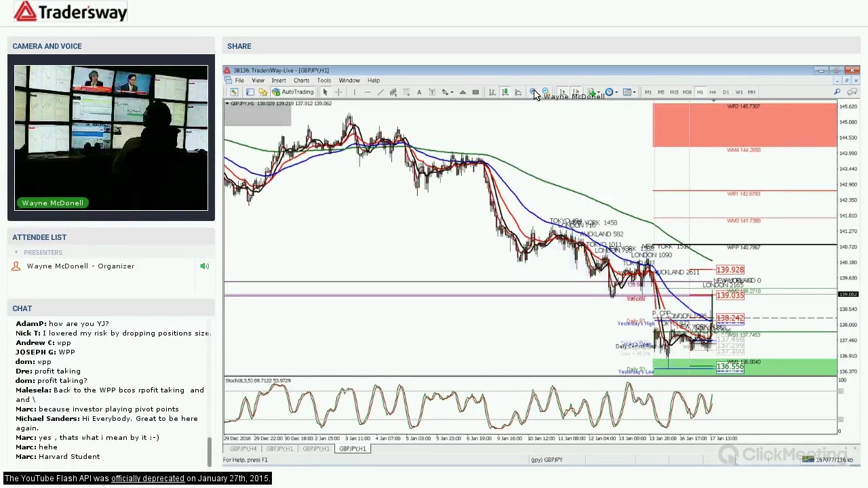The height and width of the screenshot is (488, 868).
Task: Click the connection status bars indicator
Action: [x=808, y=460]
